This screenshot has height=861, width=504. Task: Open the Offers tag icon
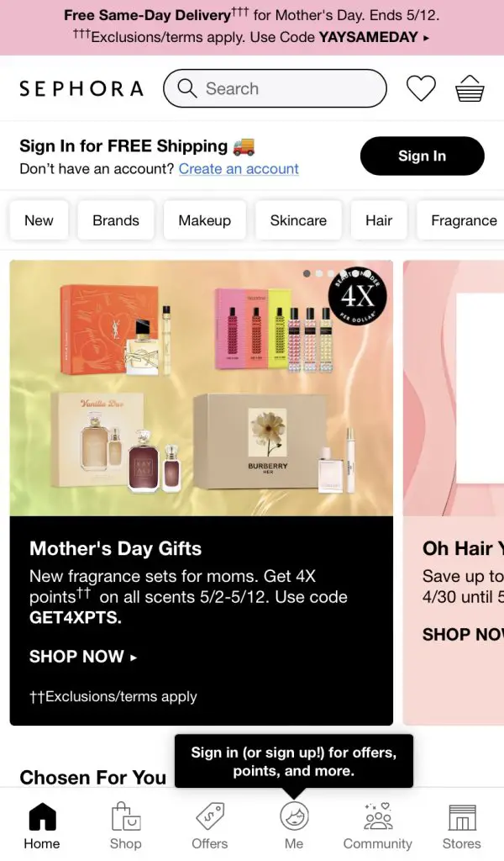(x=209, y=816)
